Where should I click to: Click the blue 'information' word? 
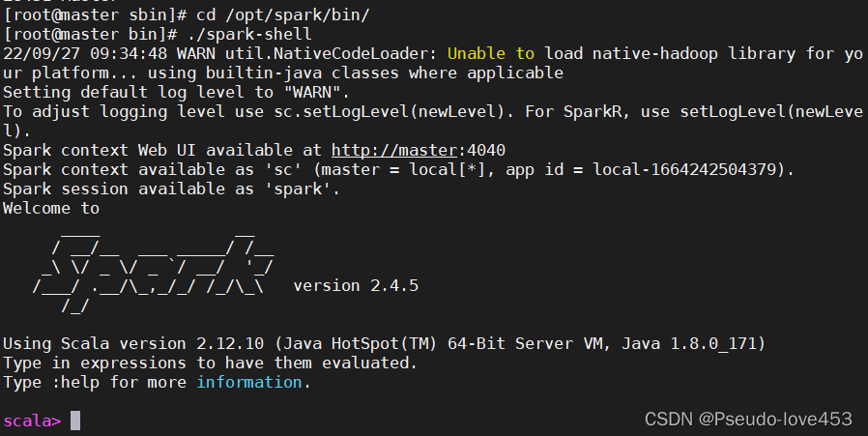click(x=249, y=382)
